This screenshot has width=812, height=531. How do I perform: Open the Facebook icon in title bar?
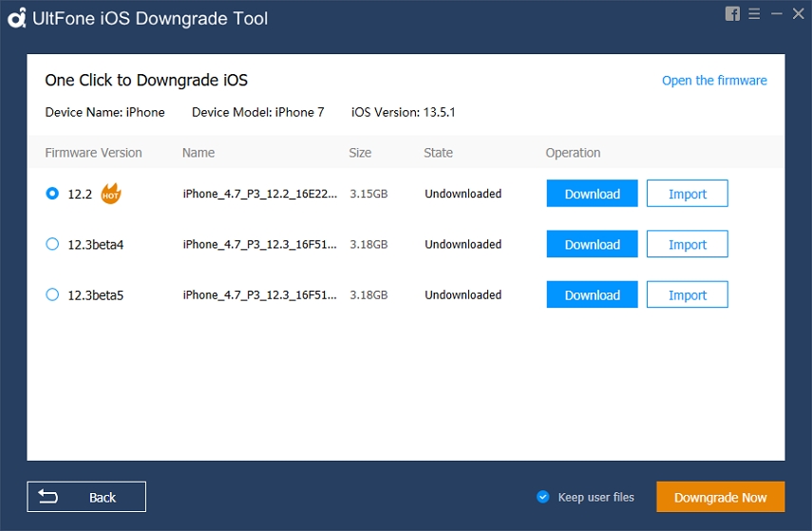click(732, 14)
